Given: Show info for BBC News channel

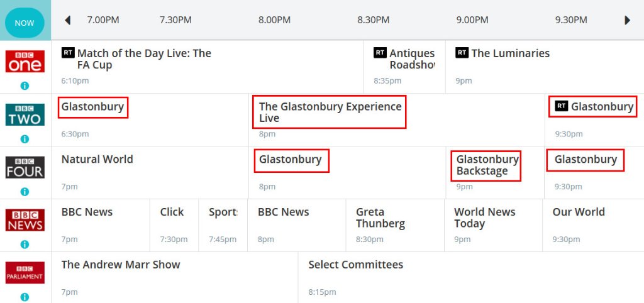Looking at the screenshot, I should (25, 245).
